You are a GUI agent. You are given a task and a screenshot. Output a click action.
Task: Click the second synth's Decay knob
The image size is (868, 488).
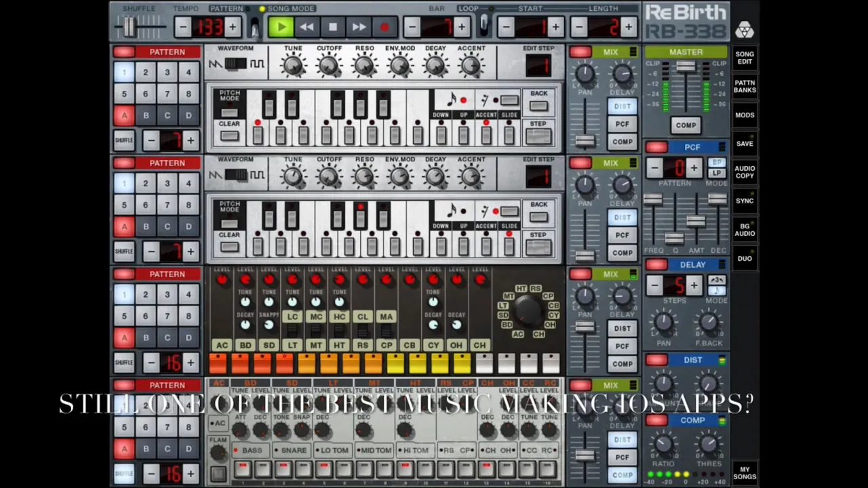tap(435, 176)
